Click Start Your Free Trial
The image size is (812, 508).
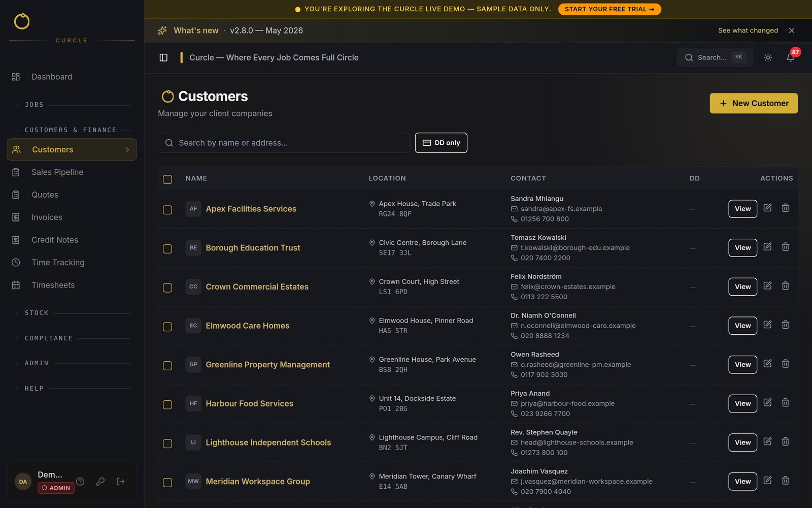610,9
